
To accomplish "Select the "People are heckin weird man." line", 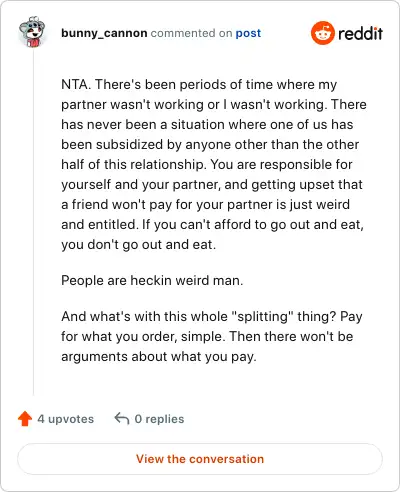I will coord(152,280).
